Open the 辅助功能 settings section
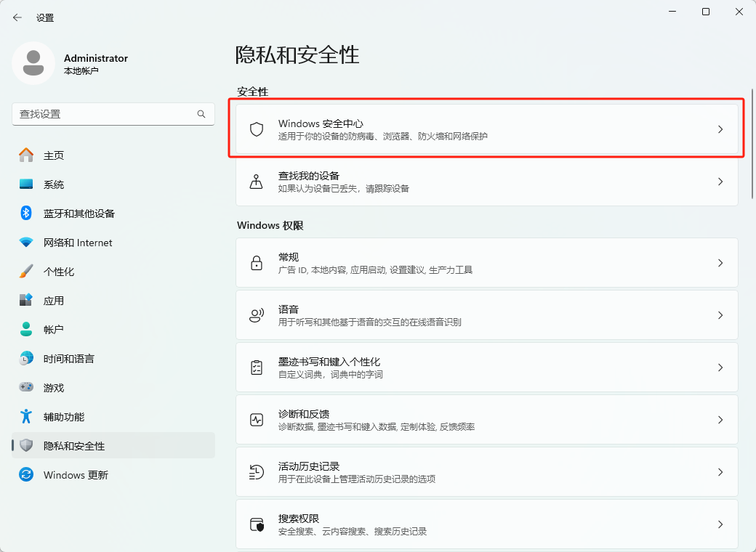The height and width of the screenshot is (552, 756). (64, 417)
